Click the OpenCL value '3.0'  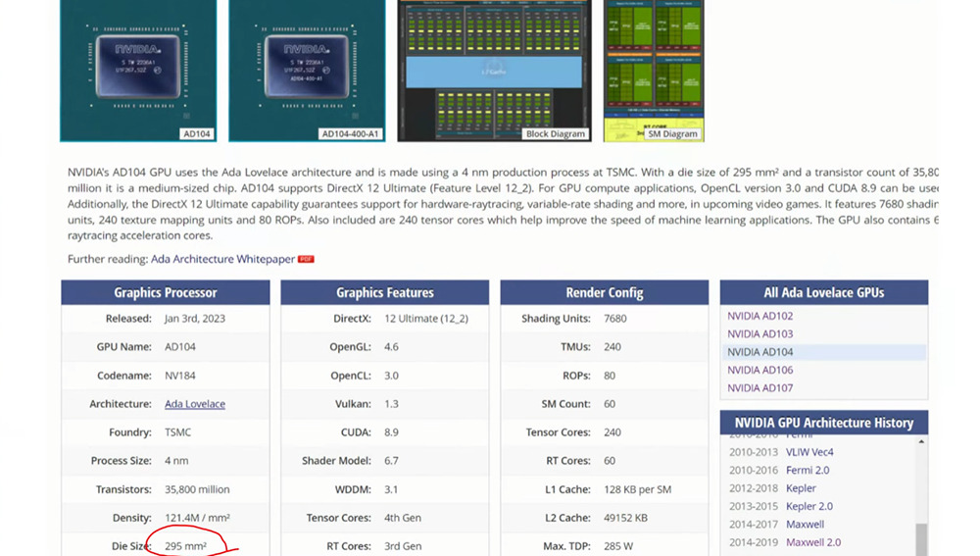point(391,376)
